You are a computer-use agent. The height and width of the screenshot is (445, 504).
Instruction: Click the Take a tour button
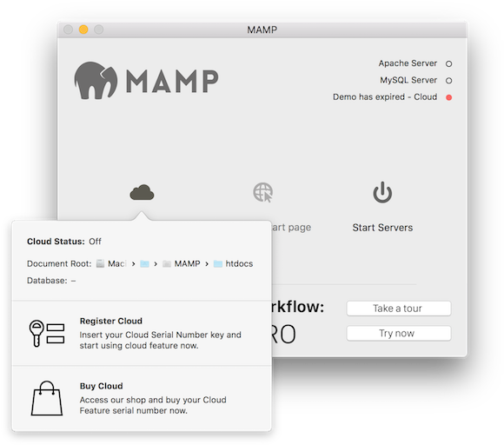399,309
